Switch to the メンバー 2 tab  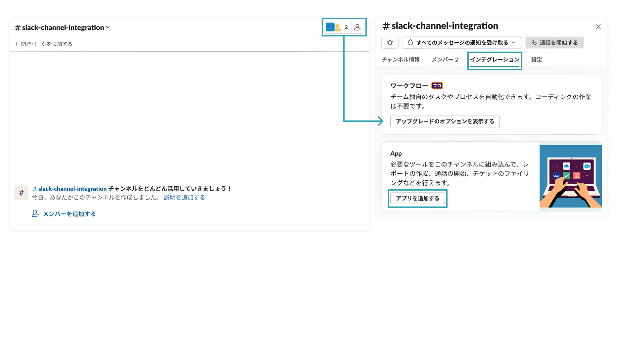click(445, 60)
